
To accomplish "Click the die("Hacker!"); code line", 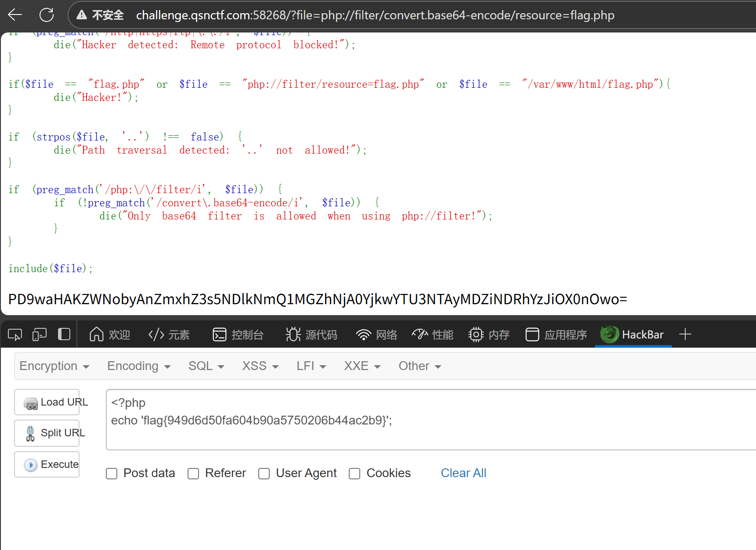I will [96, 97].
